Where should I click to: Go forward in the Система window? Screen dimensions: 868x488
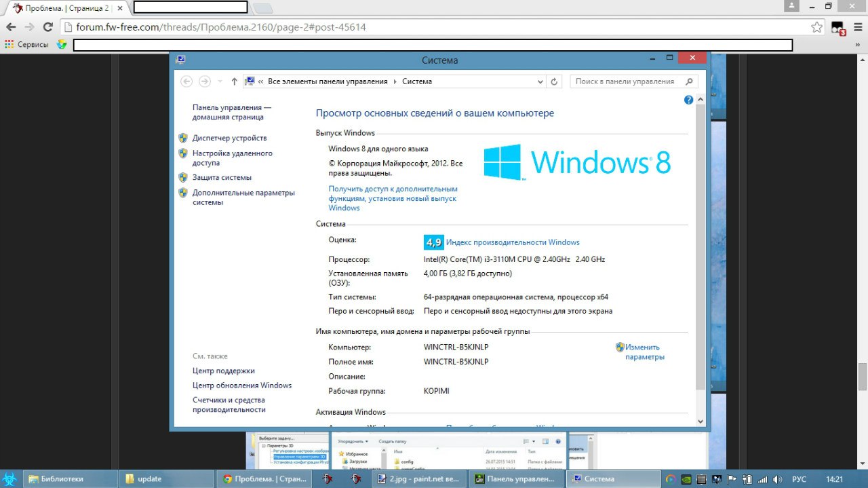[204, 81]
